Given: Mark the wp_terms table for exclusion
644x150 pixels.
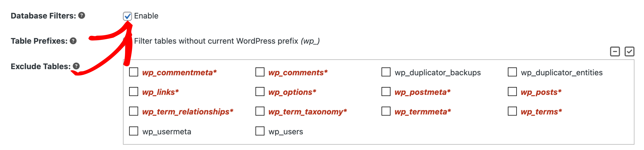Looking at the screenshot, I should pyautogui.click(x=512, y=111).
